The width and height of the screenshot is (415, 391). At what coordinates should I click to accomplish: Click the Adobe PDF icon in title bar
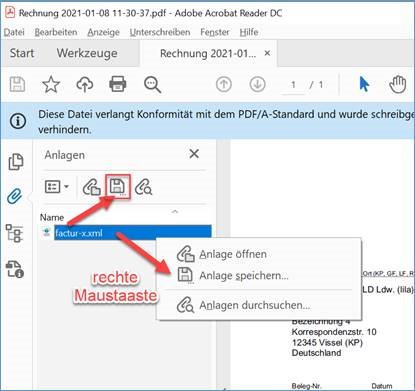(x=10, y=13)
